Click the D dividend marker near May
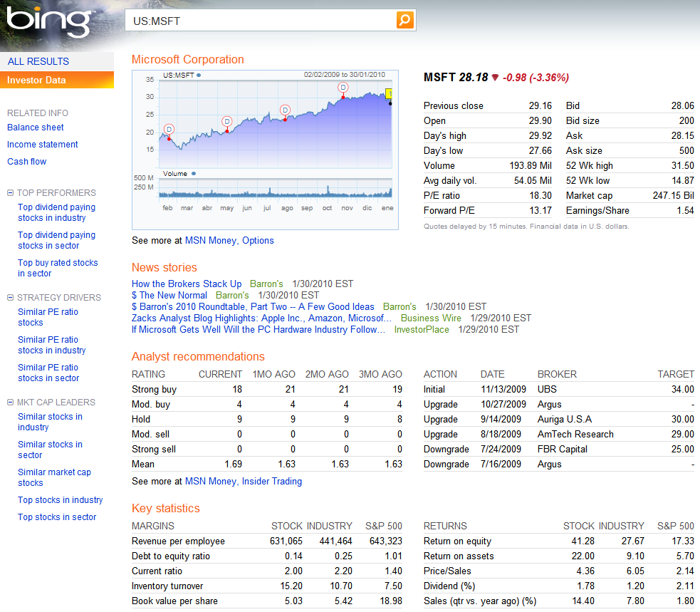 click(227, 122)
